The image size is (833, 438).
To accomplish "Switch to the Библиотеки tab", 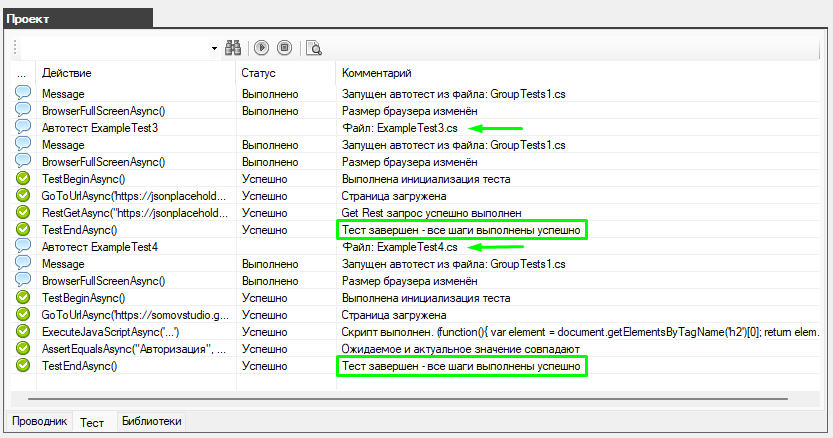I will pos(152,422).
